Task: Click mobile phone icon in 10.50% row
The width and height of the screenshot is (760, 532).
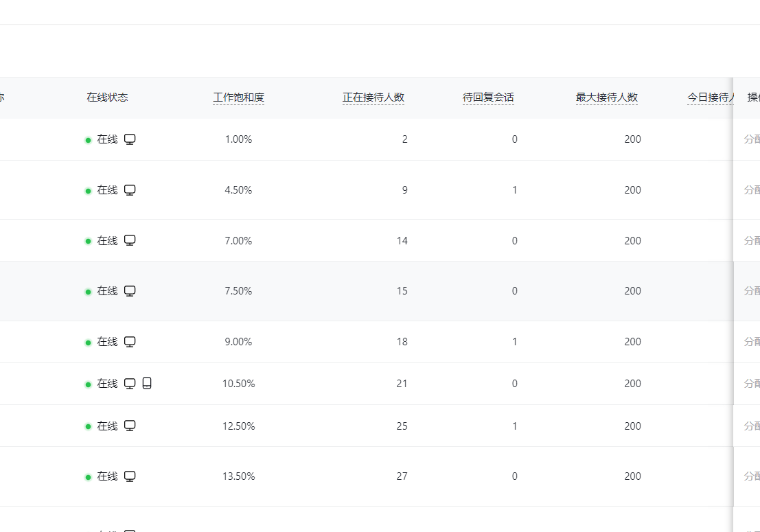Action: click(x=147, y=383)
